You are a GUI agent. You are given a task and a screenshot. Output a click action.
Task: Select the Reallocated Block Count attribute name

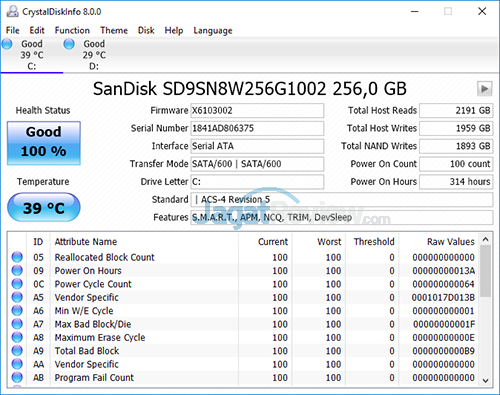104,257
